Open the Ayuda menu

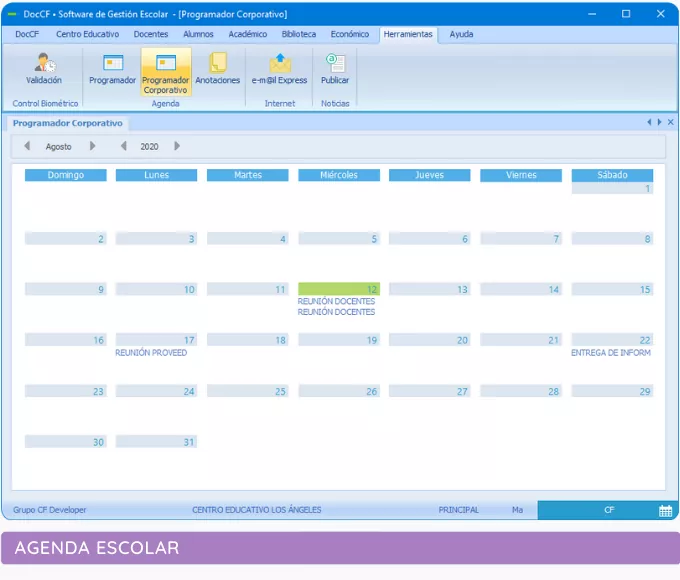coord(461,34)
